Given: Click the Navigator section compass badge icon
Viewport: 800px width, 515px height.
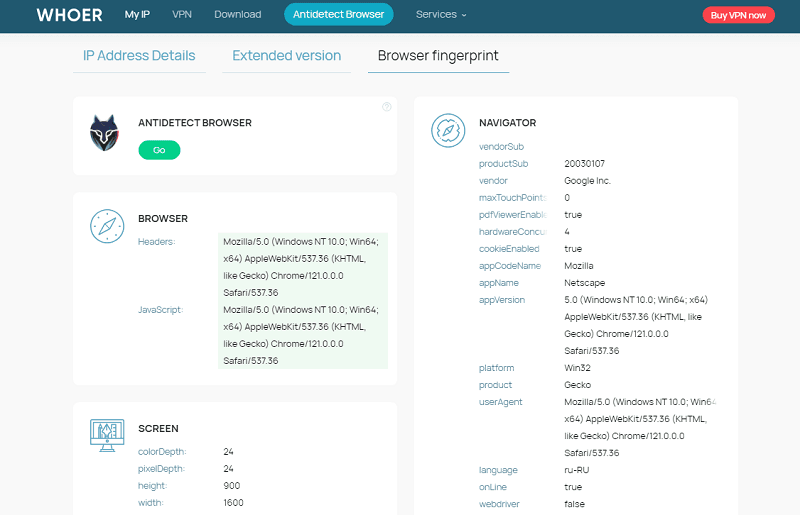Looking at the screenshot, I should [x=448, y=131].
